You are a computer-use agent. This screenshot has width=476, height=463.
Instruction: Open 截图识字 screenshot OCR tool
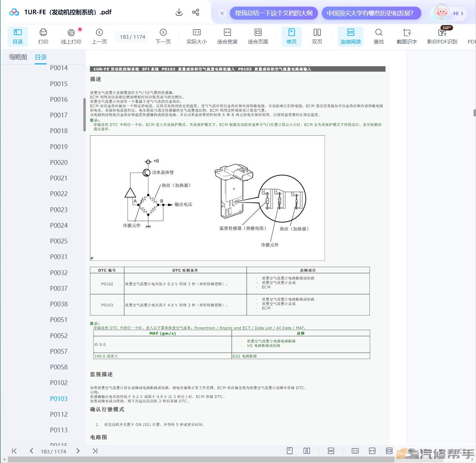(407, 36)
